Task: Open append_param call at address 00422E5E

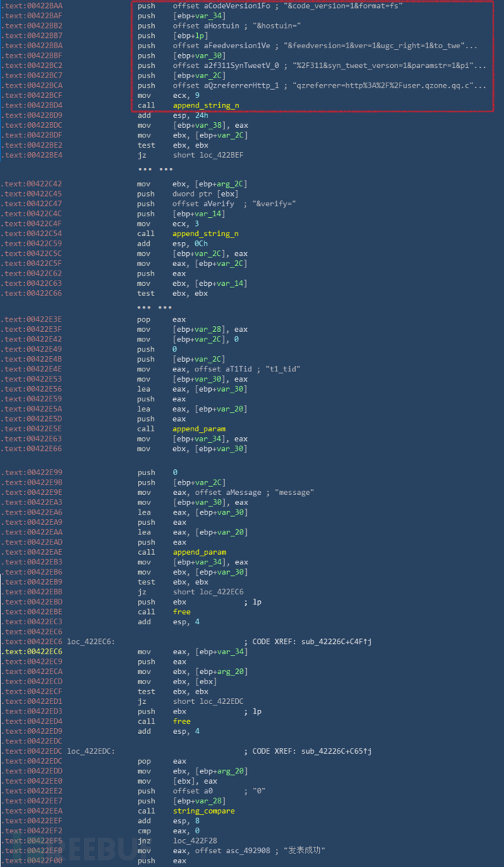Action: [x=199, y=429]
